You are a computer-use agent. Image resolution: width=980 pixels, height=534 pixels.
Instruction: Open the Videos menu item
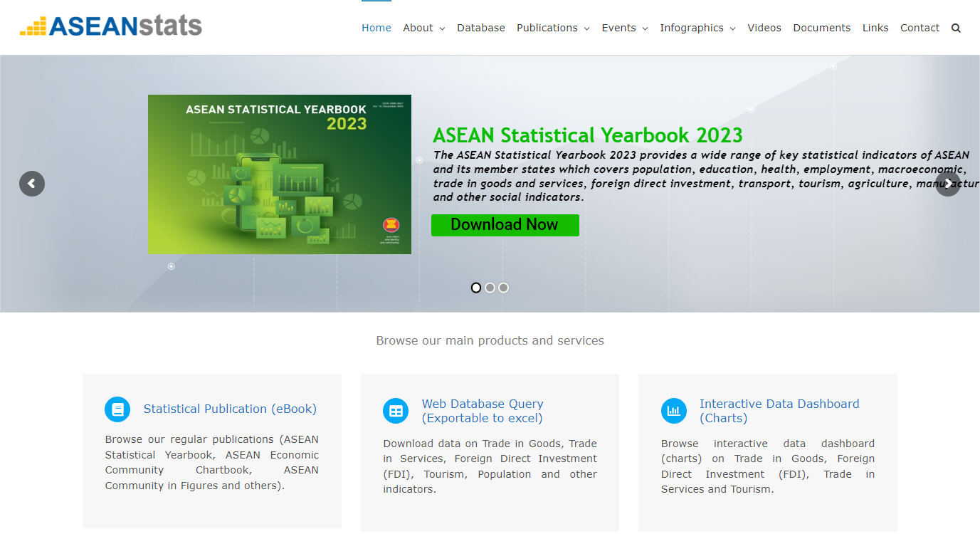[x=764, y=28]
